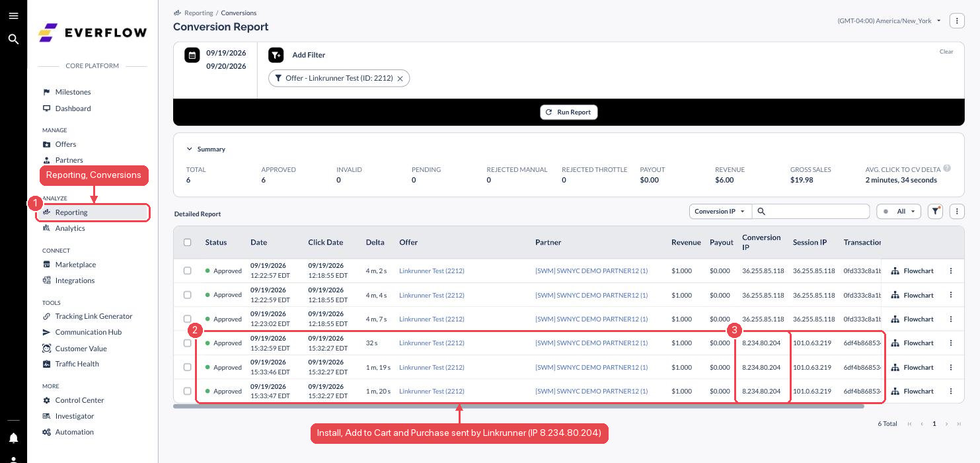
Task: Open the All status filter dropdown
Action: (x=899, y=212)
